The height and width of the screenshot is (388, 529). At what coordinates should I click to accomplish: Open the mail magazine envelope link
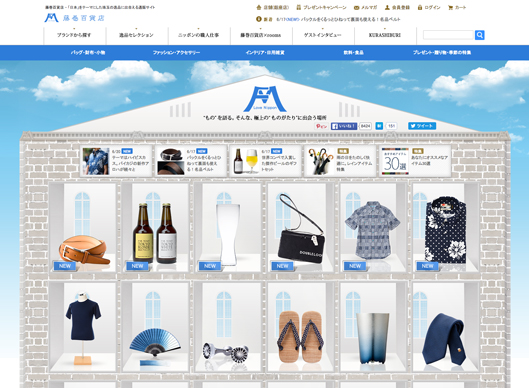click(365, 7)
